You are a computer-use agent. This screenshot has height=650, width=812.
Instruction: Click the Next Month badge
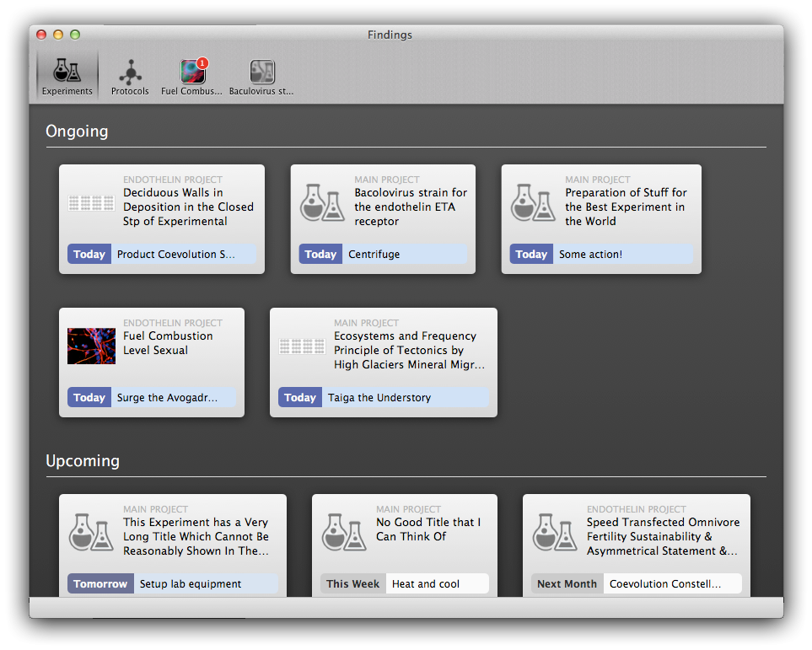point(567,583)
